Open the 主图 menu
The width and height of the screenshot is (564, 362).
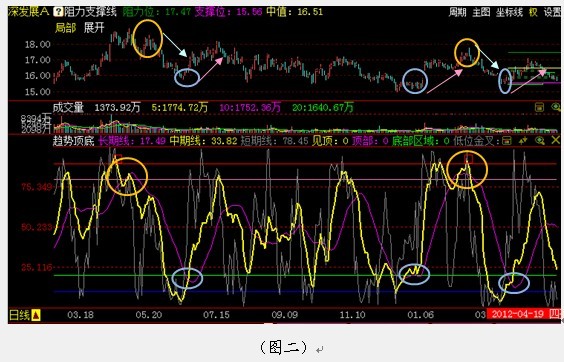pos(481,12)
